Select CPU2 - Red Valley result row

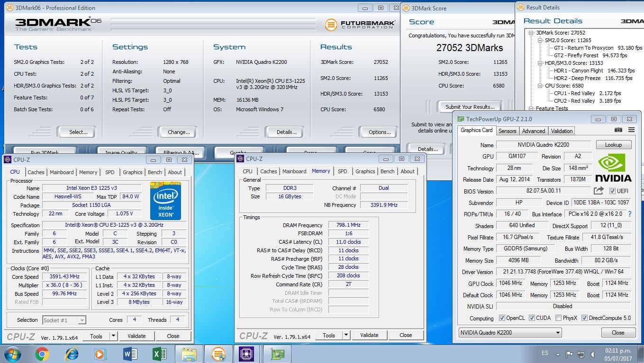[x=588, y=101]
